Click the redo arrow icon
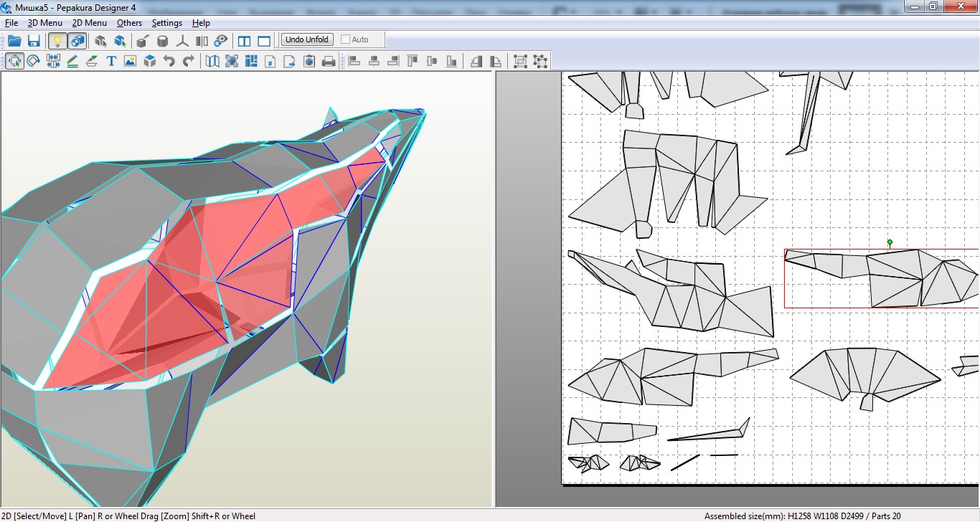980x522 pixels. [x=189, y=61]
